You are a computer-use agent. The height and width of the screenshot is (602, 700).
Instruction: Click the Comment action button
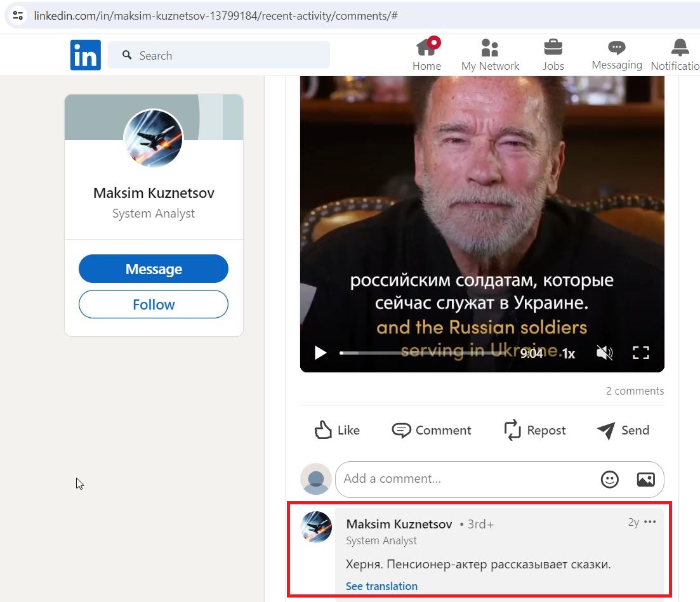coord(432,430)
